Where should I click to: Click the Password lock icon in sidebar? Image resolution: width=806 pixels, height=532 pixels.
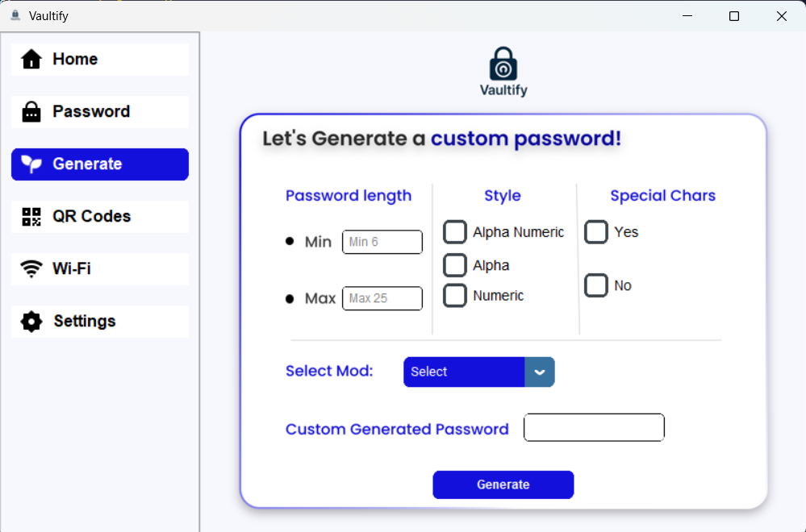point(31,111)
